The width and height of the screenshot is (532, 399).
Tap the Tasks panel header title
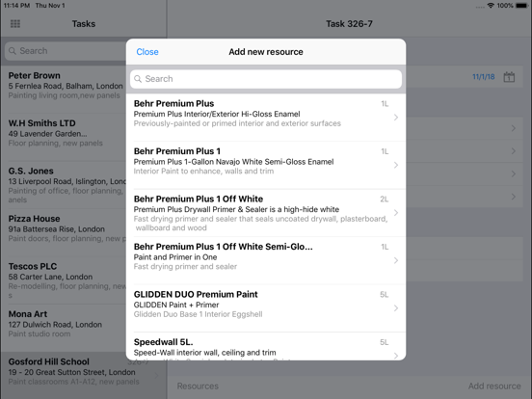pos(84,24)
